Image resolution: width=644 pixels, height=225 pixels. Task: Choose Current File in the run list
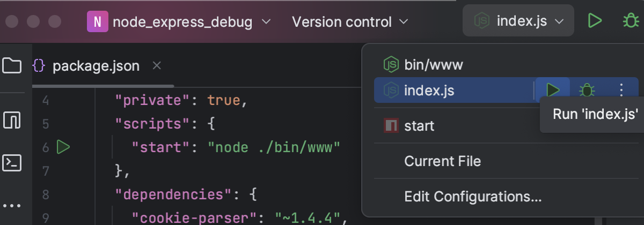[x=442, y=161]
